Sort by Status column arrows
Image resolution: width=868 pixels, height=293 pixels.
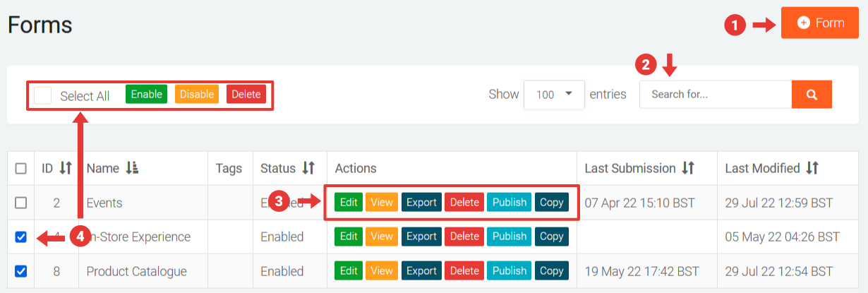tap(308, 168)
